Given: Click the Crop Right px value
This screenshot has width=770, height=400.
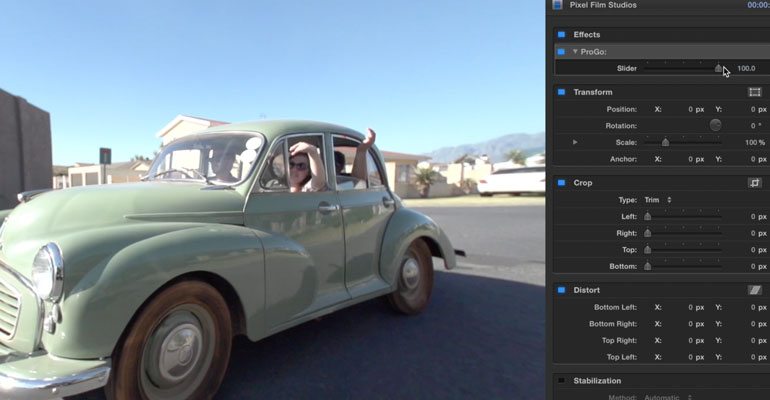Looking at the screenshot, I should (758, 233).
